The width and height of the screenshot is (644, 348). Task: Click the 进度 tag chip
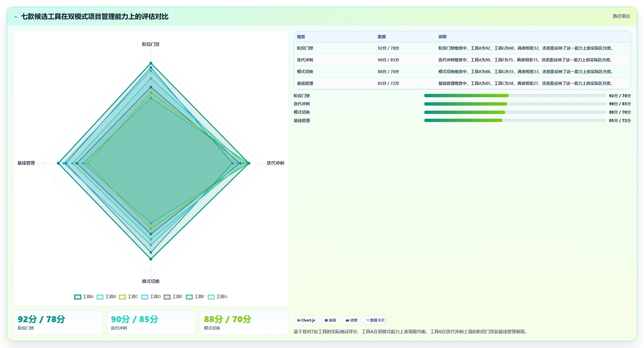(x=351, y=320)
